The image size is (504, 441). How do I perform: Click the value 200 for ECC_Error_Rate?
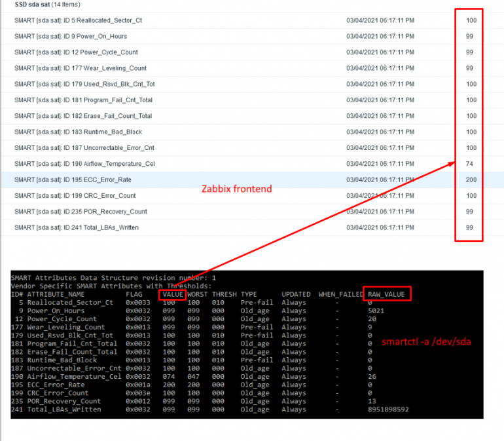[471, 180]
